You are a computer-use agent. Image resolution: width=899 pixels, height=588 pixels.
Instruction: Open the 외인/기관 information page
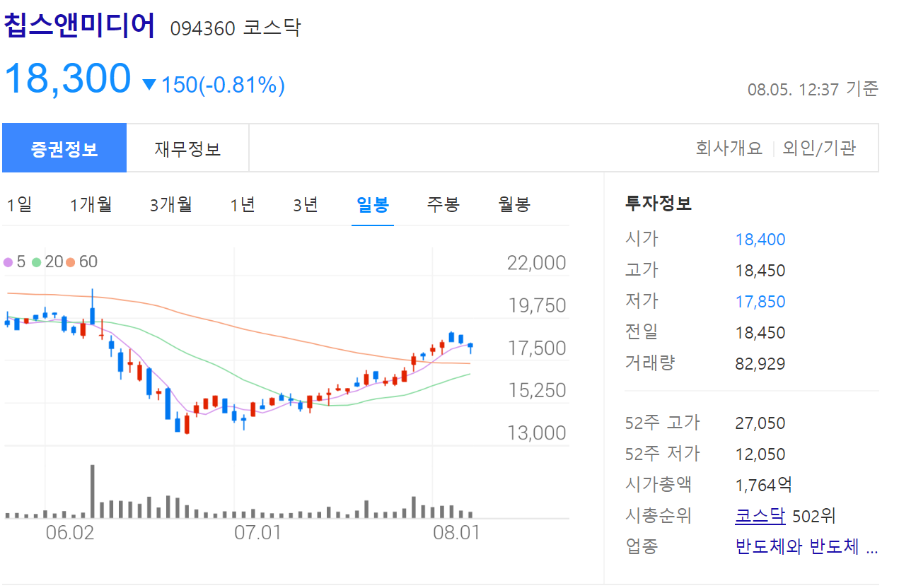click(820, 148)
